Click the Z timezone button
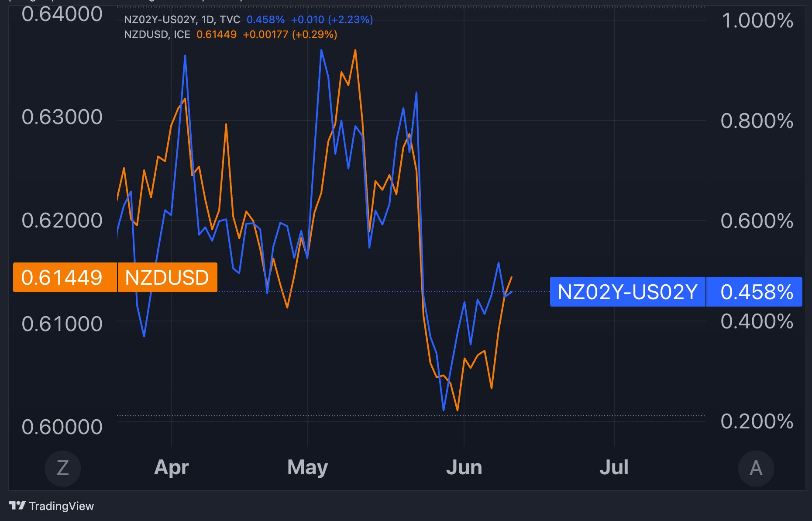 [63, 468]
